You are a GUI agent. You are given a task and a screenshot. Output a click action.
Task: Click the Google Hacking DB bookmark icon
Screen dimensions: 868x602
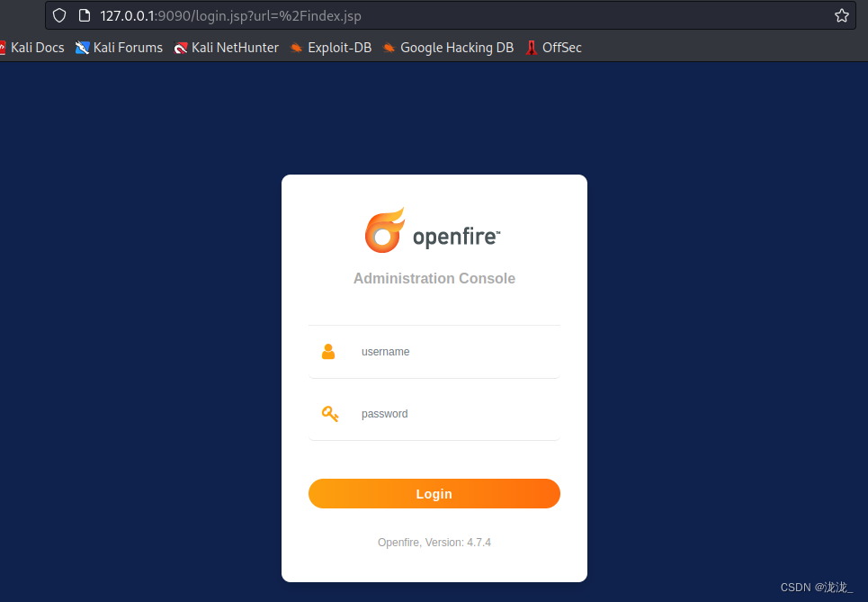point(389,48)
